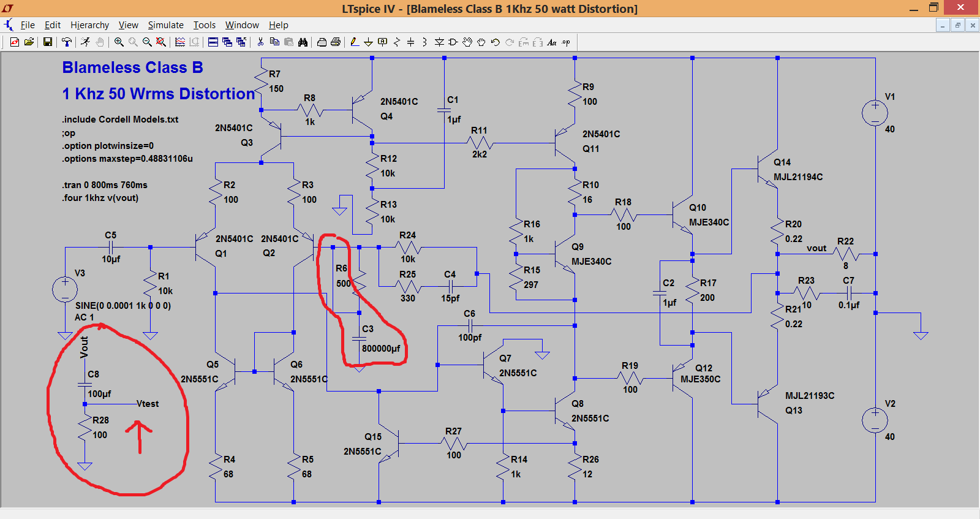This screenshot has width=980, height=519.
Task: Click the V1 voltage source symbol
Action: 875,113
